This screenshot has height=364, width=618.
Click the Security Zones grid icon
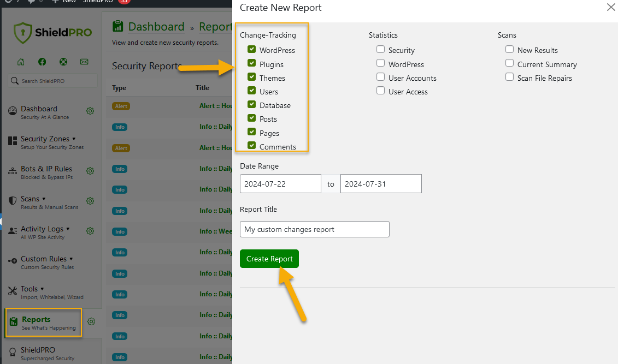[13, 141]
